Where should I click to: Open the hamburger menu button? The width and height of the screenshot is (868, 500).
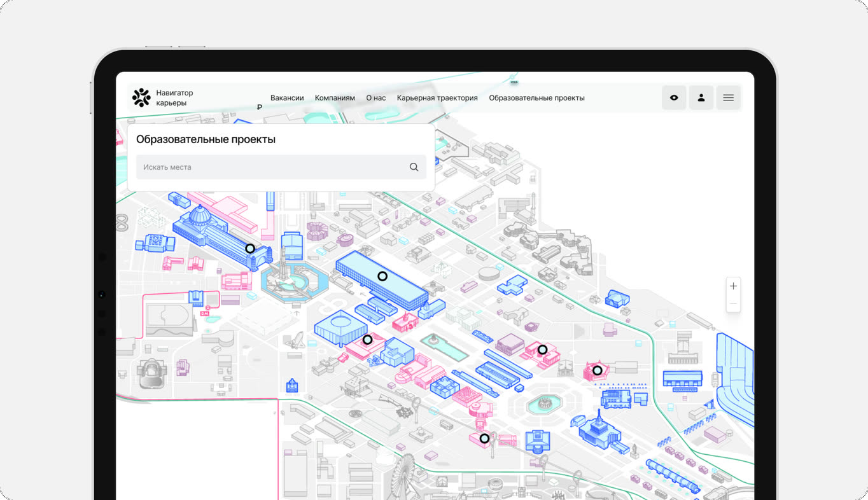click(x=729, y=98)
